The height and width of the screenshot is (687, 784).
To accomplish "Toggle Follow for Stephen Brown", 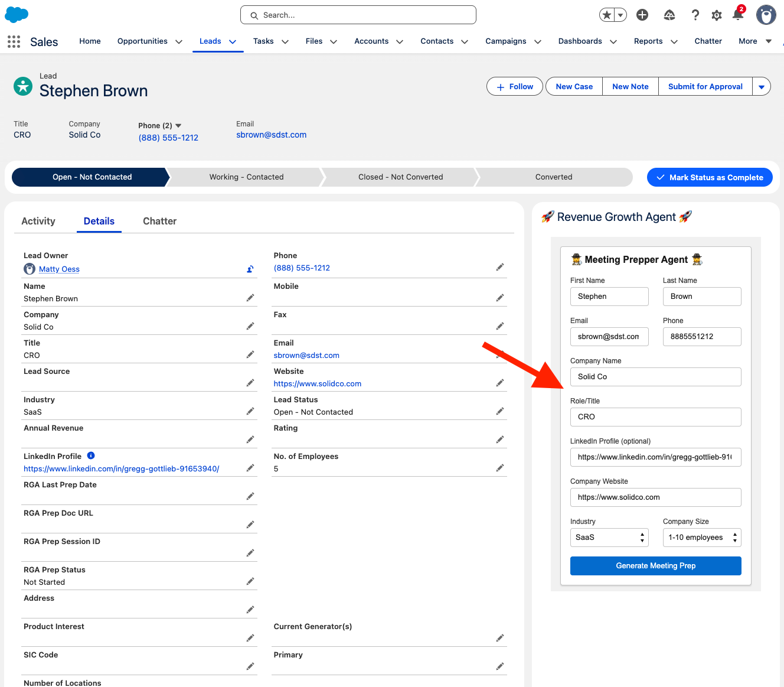I will click(x=514, y=86).
